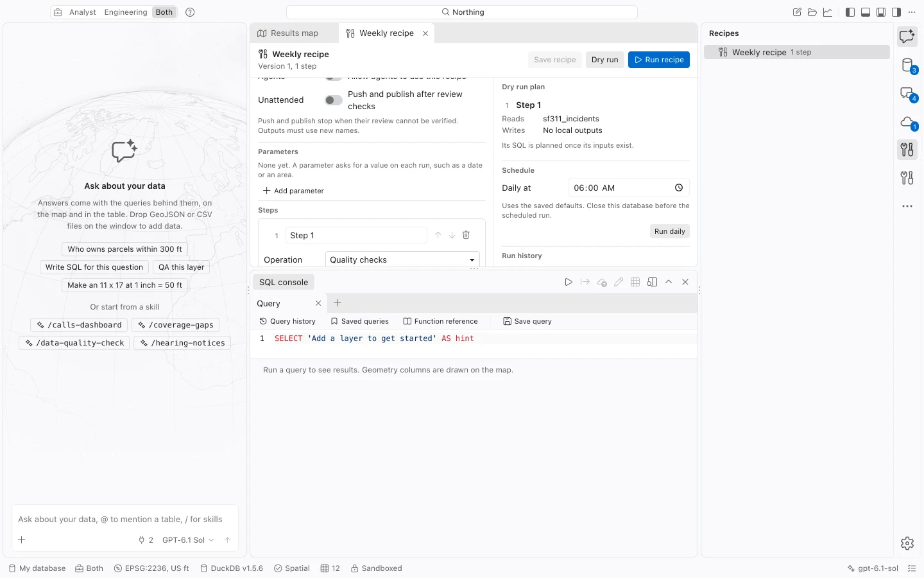Open EPSG:2236 projection selector in status bar
Screen dimensions: 924x578
tap(151, 568)
